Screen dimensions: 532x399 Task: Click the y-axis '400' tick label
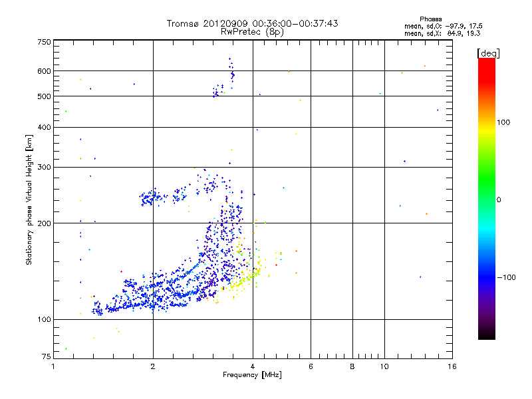[x=44, y=127]
